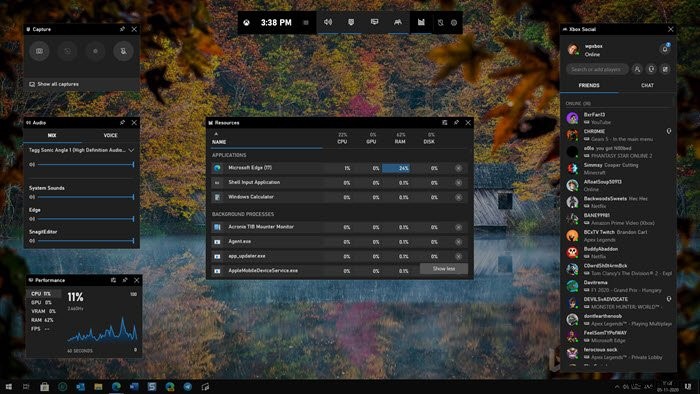700x394 pixels.
Task: Open Microsoft Store from the taskbar
Action: pos(44,387)
